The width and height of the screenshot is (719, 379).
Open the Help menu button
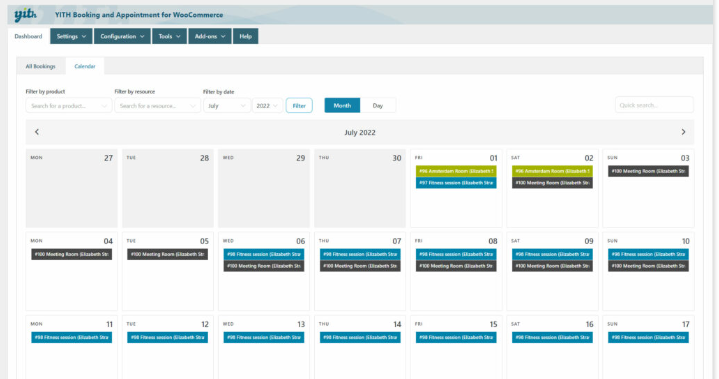pos(245,36)
